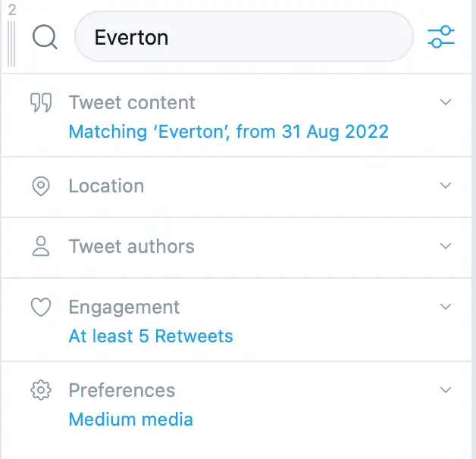Click the 'At least 5 Retweets' summary

151,336
